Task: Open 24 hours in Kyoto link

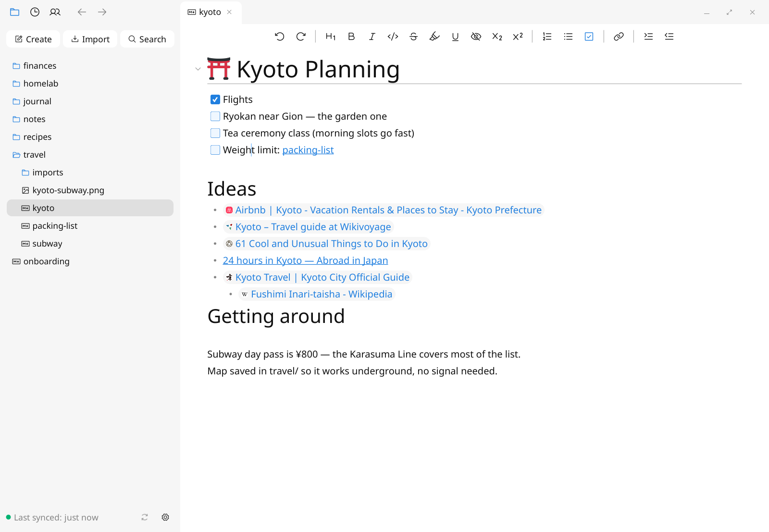Action: [305, 260]
